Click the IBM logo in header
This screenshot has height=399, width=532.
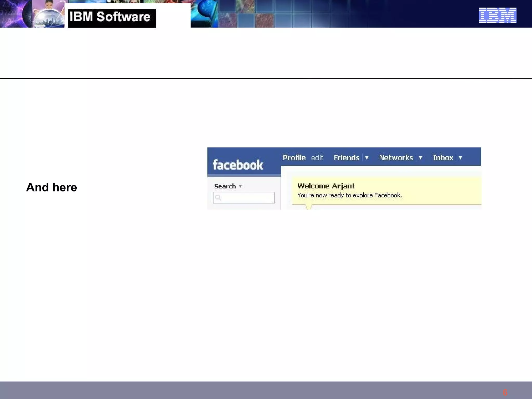click(497, 15)
